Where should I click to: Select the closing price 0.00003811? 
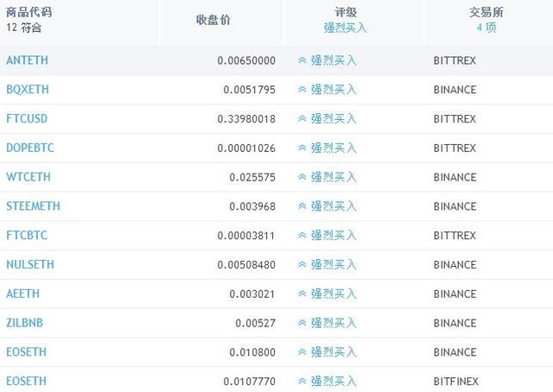pos(246,236)
